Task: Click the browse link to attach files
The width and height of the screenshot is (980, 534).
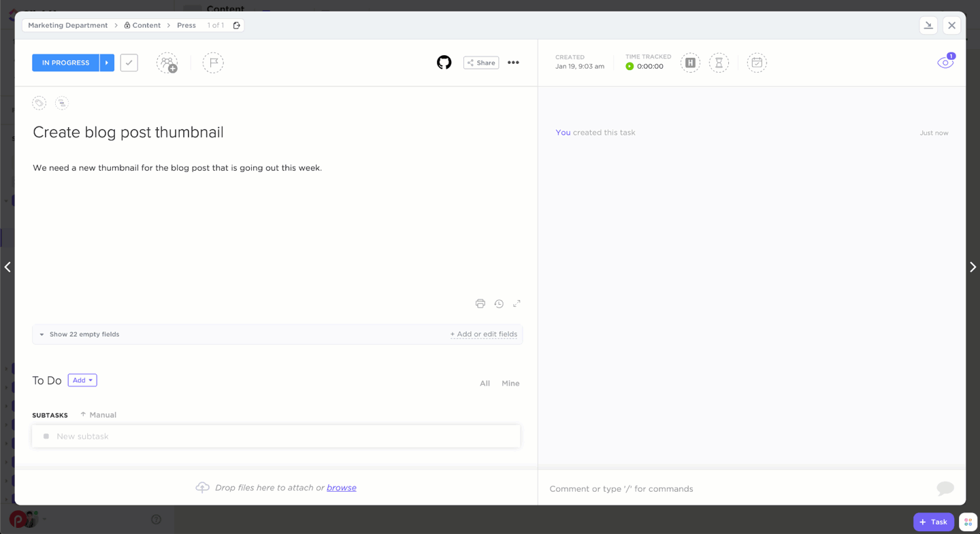Action: (x=342, y=488)
